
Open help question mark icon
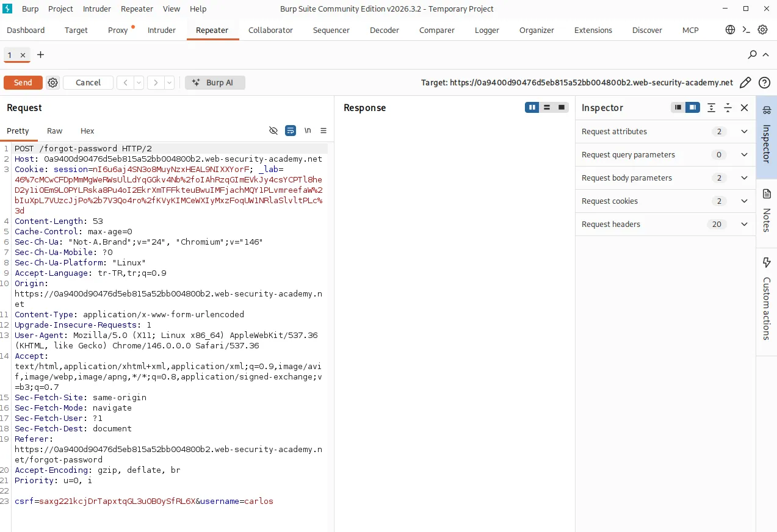click(x=764, y=82)
